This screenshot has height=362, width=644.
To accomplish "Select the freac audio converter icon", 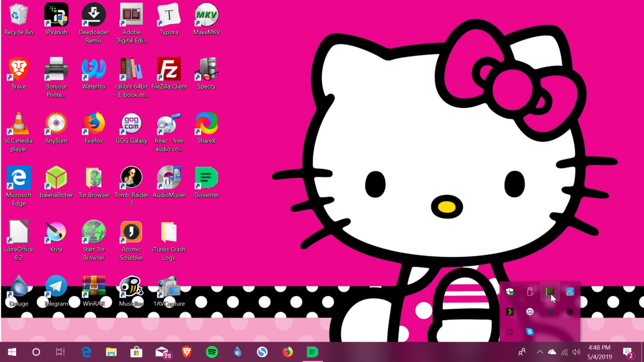I will (169, 131).
